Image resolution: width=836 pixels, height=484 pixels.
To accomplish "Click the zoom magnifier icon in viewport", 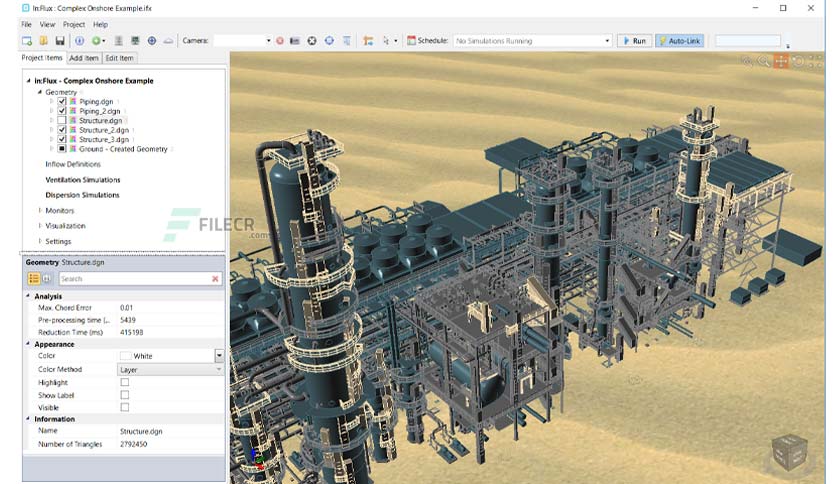I will point(763,61).
